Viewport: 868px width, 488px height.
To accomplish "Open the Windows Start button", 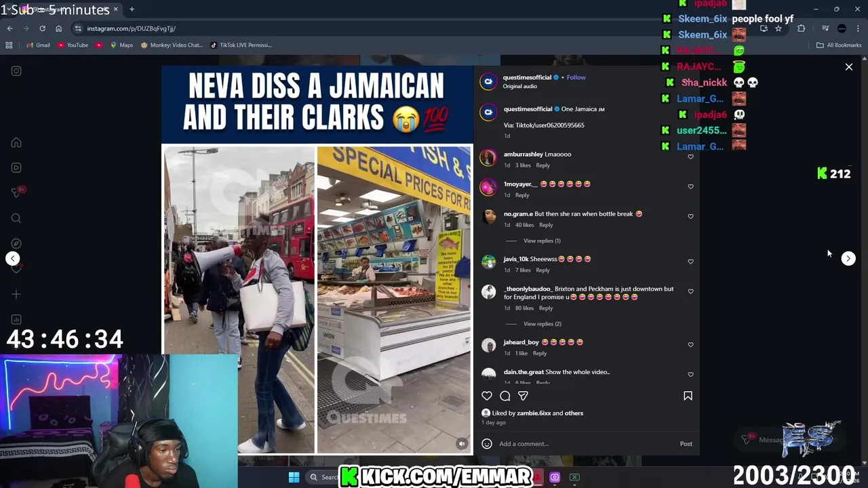I will click(294, 477).
